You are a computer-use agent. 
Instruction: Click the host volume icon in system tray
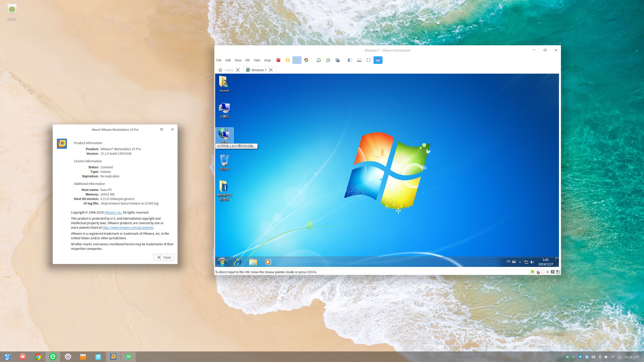tap(606, 357)
